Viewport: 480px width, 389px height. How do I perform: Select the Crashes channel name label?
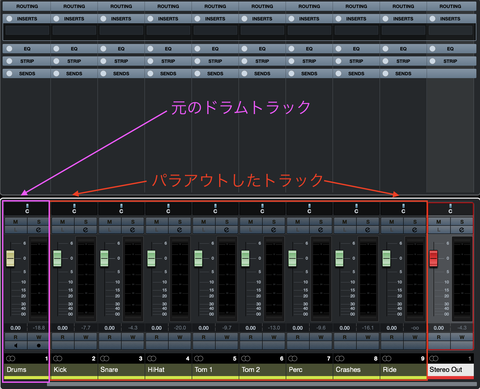[356, 370]
